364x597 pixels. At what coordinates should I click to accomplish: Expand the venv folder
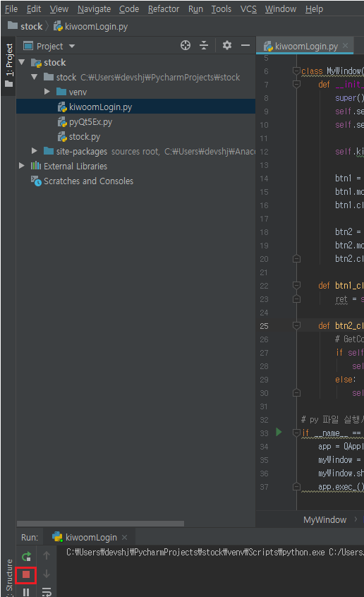[x=47, y=92]
